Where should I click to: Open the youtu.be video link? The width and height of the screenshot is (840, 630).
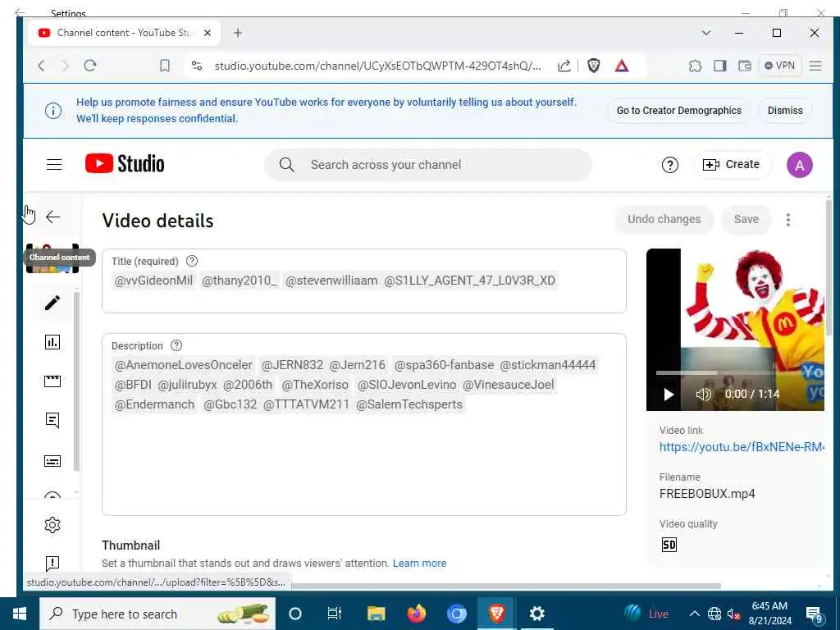(742, 447)
